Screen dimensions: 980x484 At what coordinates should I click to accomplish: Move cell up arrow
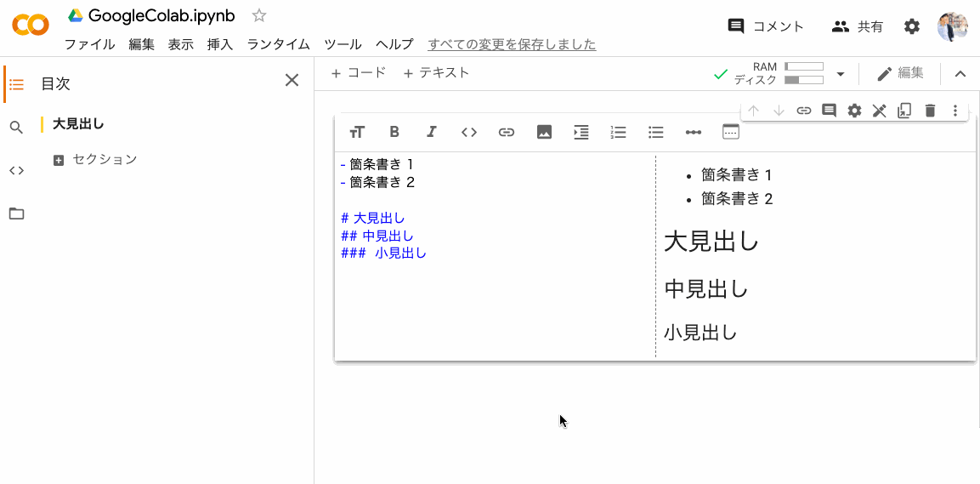pyautogui.click(x=754, y=111)
